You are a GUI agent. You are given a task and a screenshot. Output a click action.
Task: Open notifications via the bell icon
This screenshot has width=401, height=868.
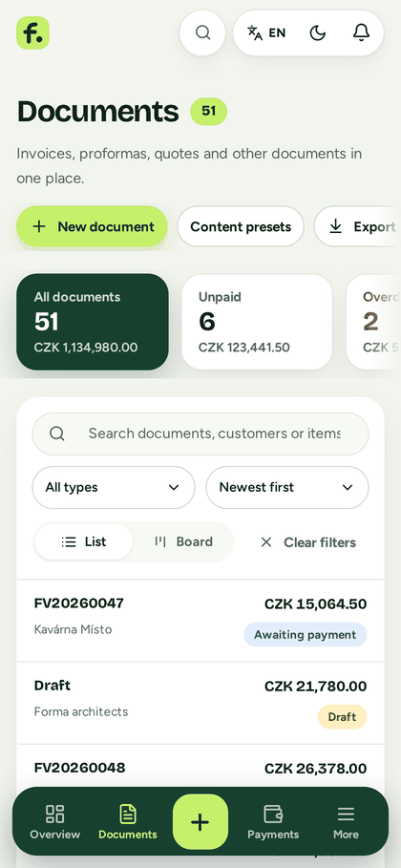361,32
